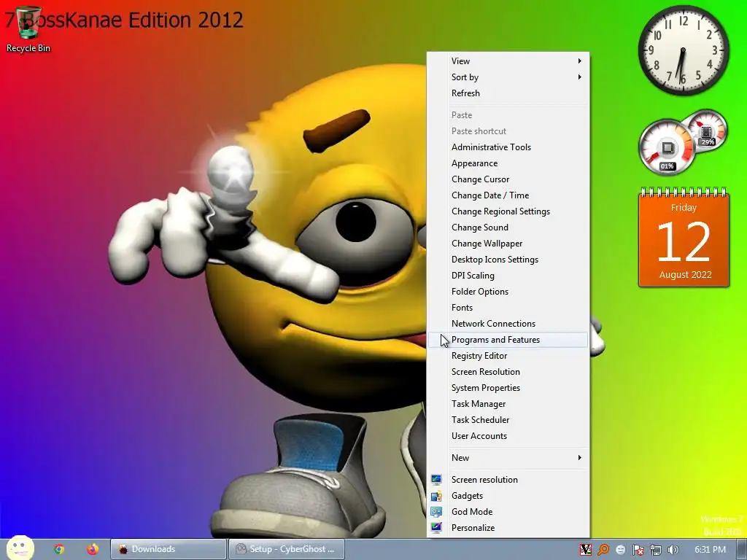The width and height of the screenshot is (747, 560).
Task: Switch to the Downloads taskbar window
Action: click(x=169, y=549)
